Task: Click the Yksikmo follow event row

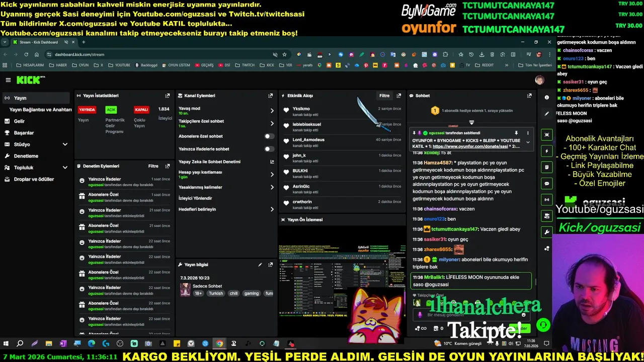Action: pyautogui.click(x=342, y=112)
